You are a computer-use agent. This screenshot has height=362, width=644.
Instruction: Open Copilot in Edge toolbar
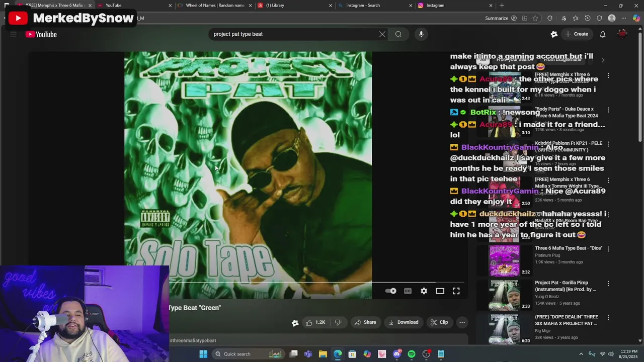click(x=636, y=18)
